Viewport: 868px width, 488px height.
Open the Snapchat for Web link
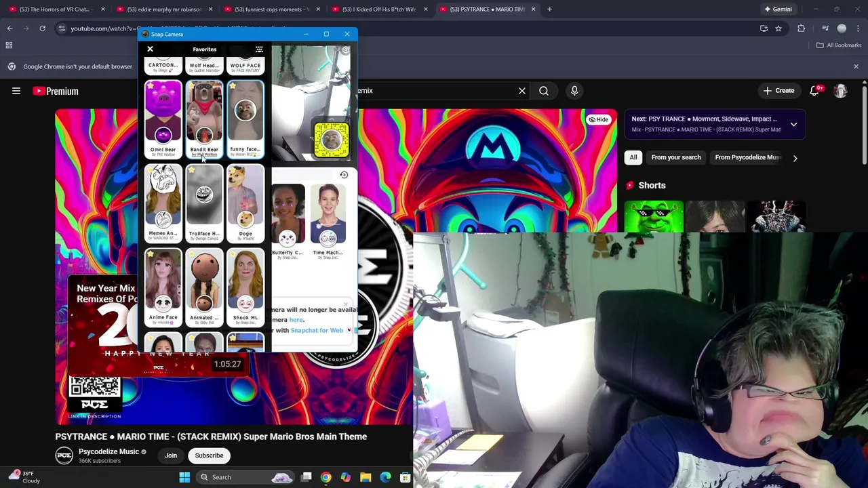coord(317,331)
